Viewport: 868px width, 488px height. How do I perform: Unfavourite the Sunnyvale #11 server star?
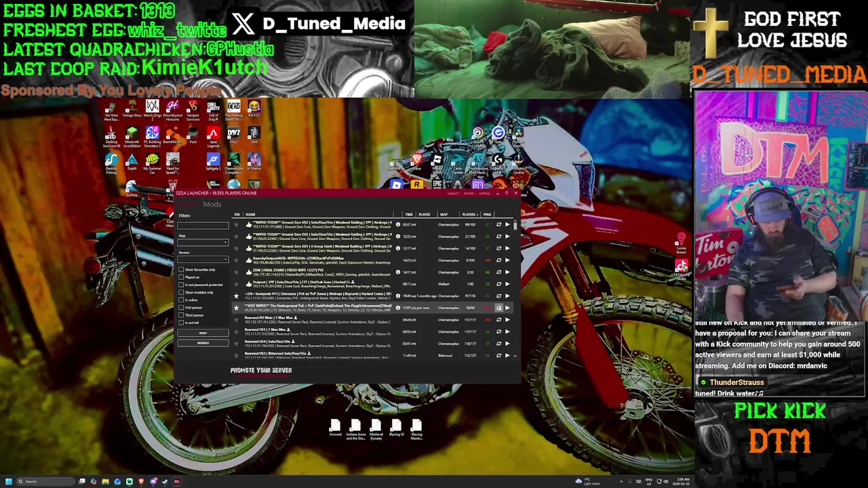pos(237,296)
